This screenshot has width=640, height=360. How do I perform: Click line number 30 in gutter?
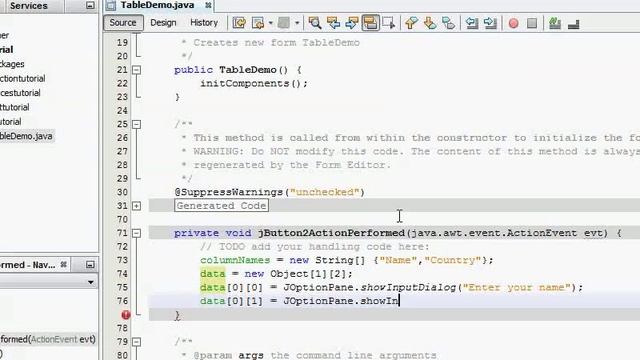coord(122,192)
